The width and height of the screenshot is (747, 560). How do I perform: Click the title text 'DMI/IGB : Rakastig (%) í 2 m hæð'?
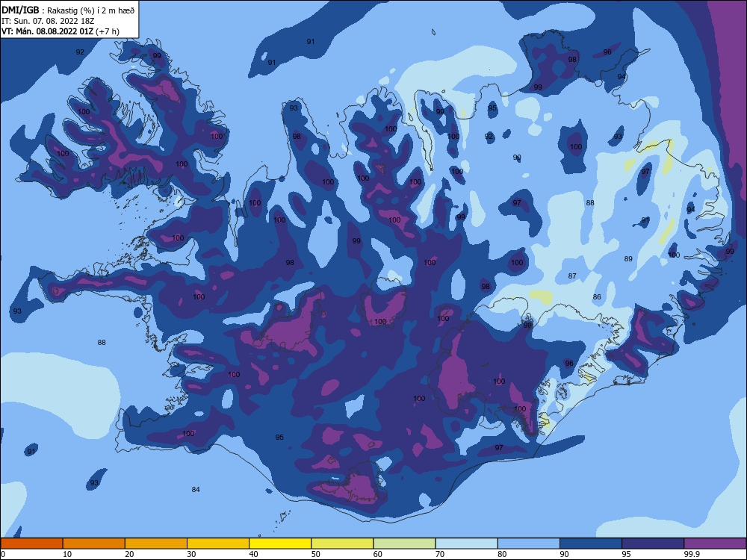pos(68,10)
